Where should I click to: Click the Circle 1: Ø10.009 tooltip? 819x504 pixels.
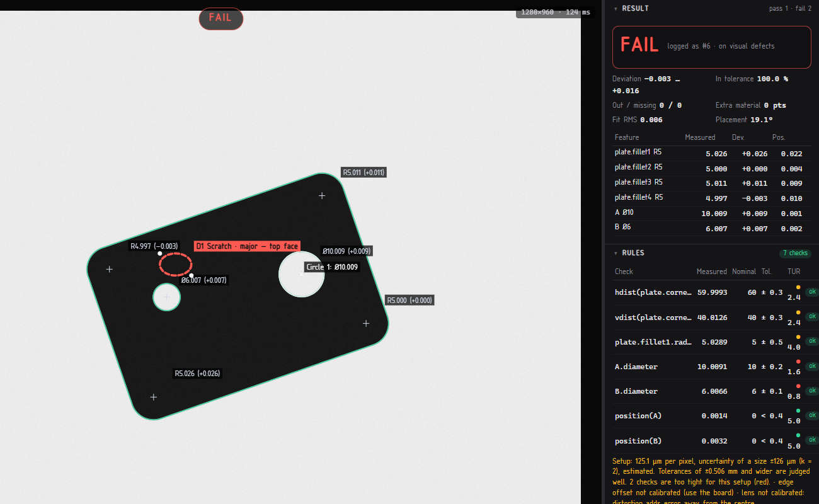[332, 267]
